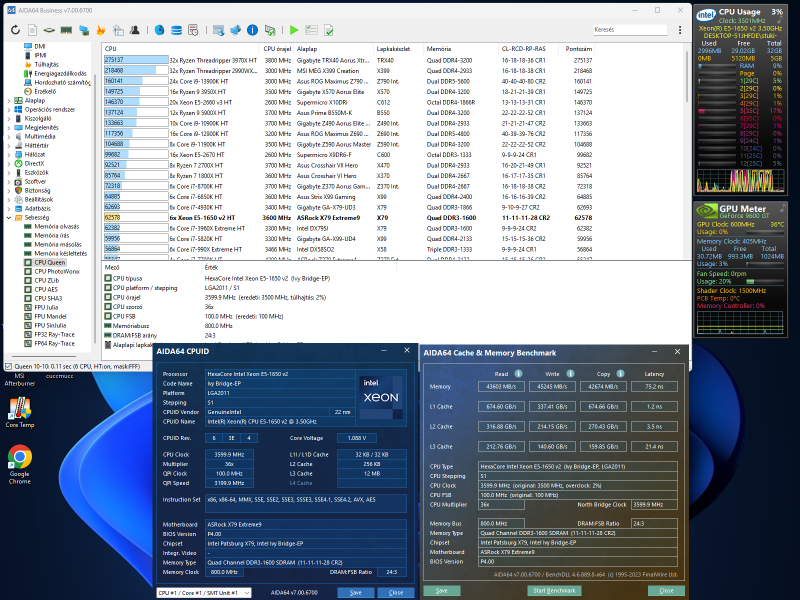This screenshot has height=600, width=800.
Task: Click Start Benchmark button
Action: click(554, 590)
